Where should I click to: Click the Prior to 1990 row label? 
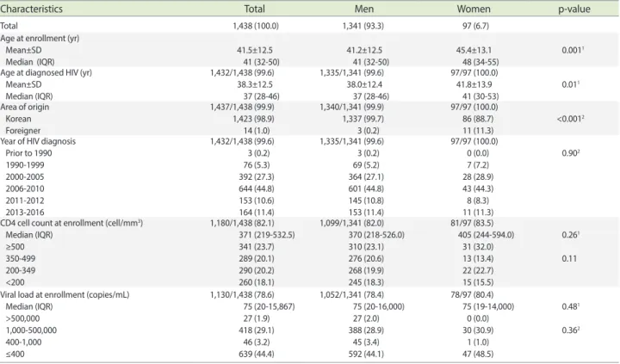pos(28,153)
